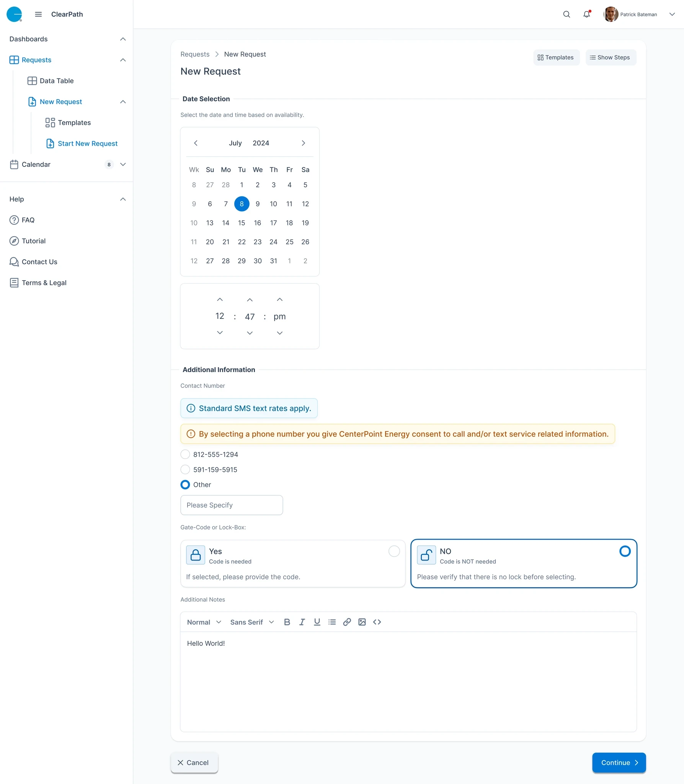Click the insert image icon

point(362,622)
